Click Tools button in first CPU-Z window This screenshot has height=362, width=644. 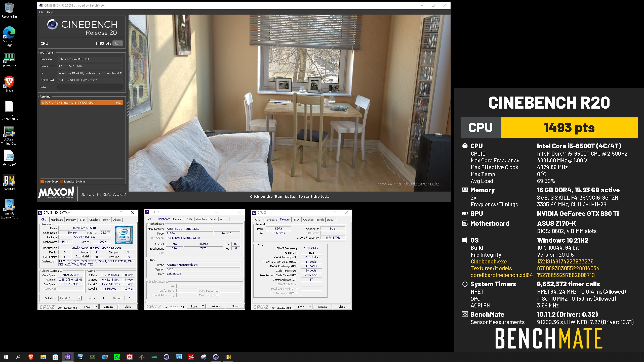[x=87, y=307]
